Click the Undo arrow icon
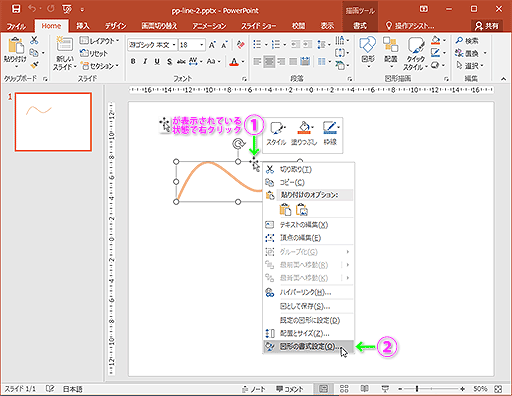Image resolution: width=512 pixels, height=396 pixels. tap(32, 9)
